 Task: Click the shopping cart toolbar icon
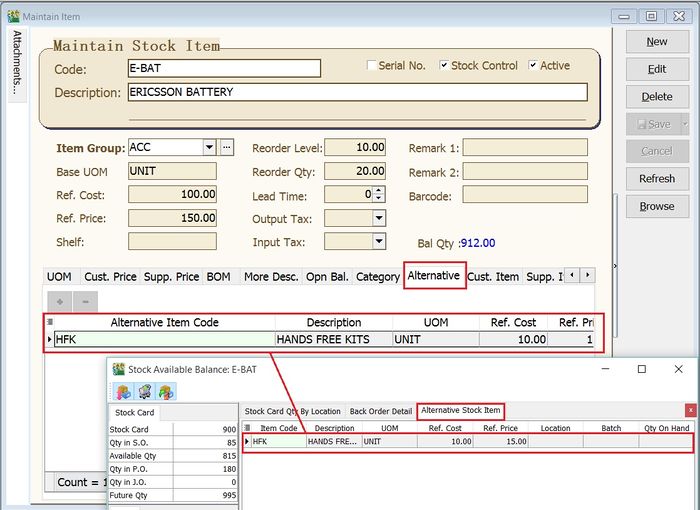coord(145,391)
